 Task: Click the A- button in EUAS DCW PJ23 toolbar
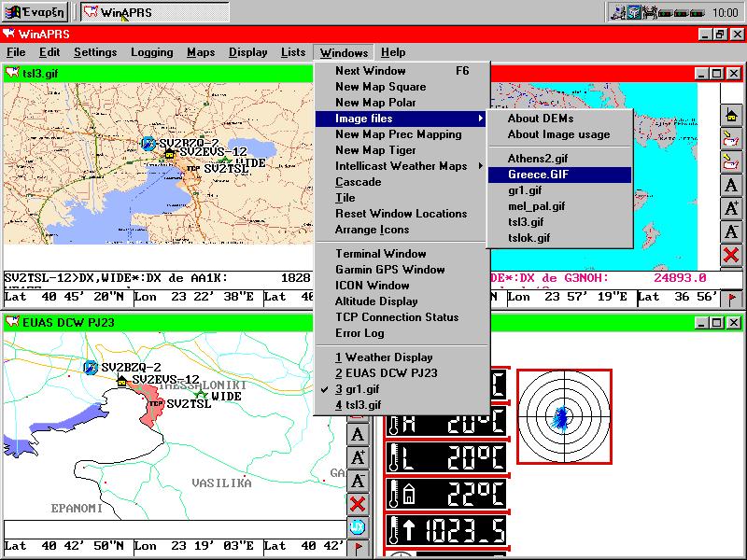click(358, 481)
